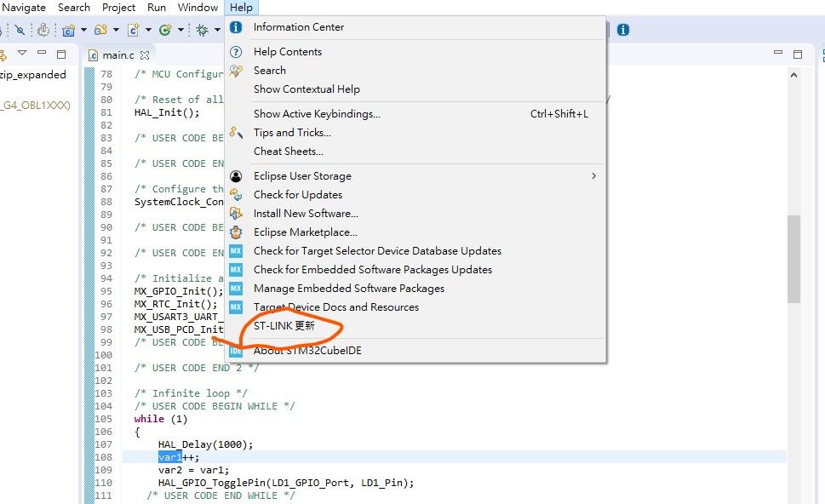Open the project explorer View Menu triangle

click(x=22, y=53)
